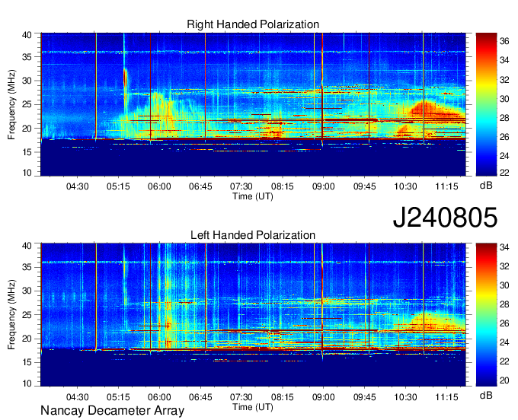
Task: Select the J240805 observation label
Action: coord(445,218)
